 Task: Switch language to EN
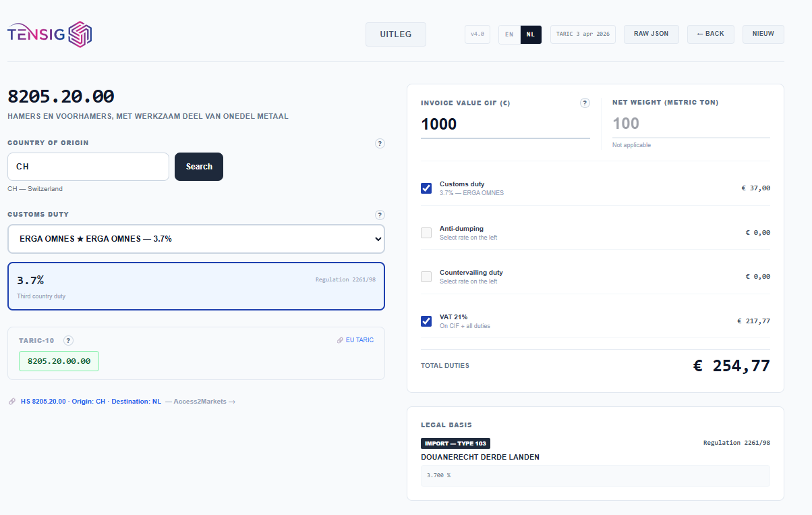[509, 34]
